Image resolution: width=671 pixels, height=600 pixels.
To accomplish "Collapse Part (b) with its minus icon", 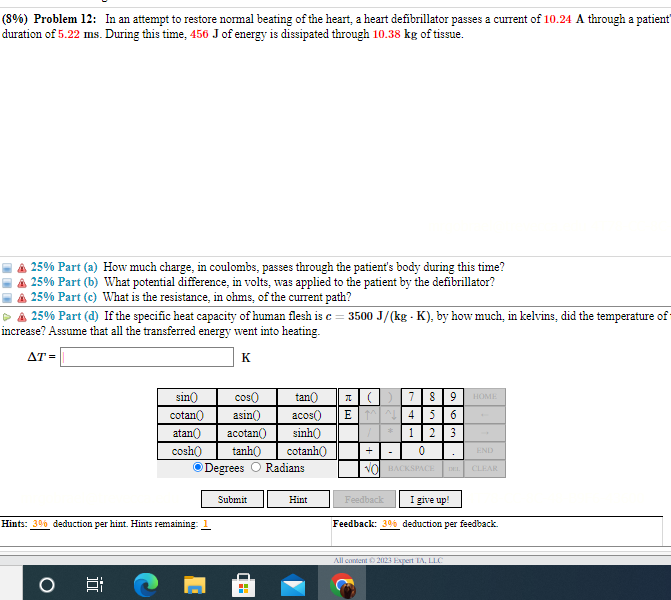I will point(7,283).
